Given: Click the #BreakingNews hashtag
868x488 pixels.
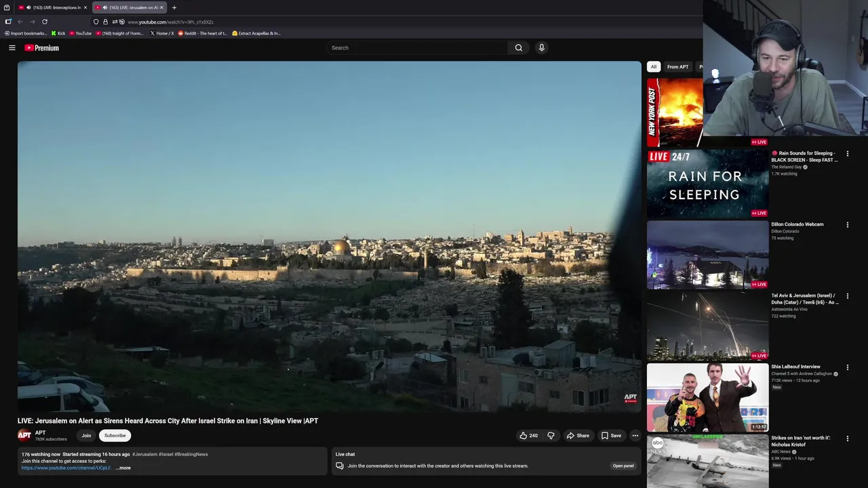Looking at the screenshot, I should (191, 454).
